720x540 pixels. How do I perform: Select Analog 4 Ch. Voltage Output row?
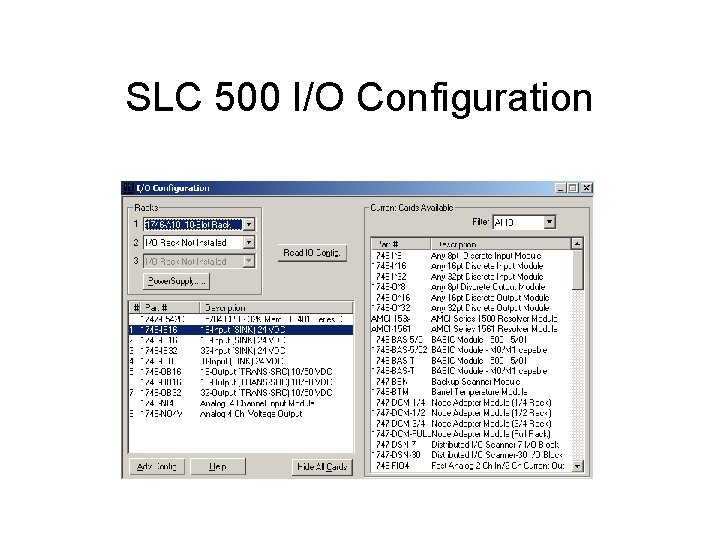pyautogui.click(x=241, y=414)
